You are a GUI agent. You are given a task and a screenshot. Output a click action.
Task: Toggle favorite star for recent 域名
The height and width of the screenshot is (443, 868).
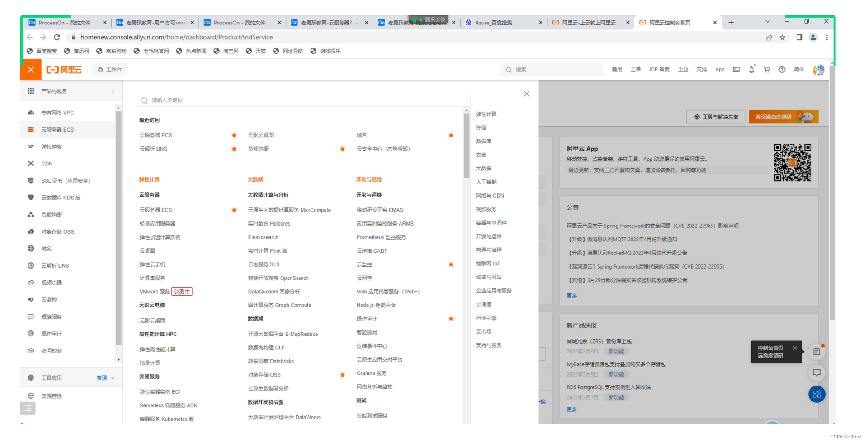coord(451,135)
